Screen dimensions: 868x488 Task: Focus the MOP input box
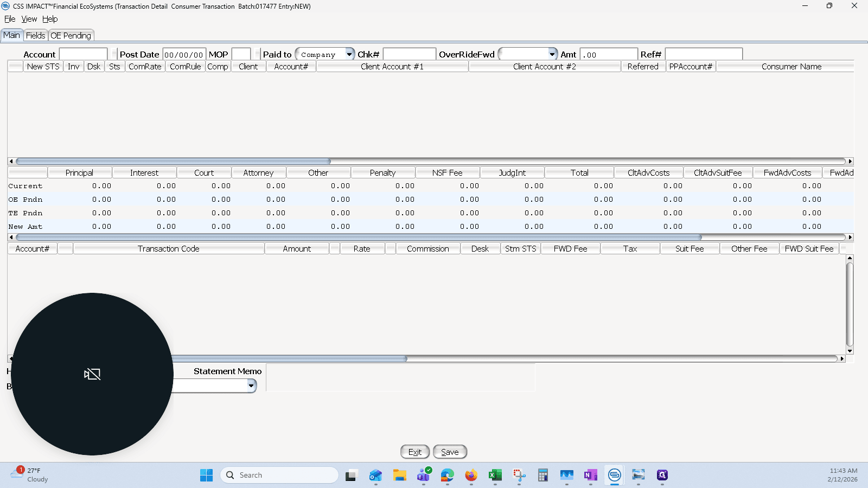coord(241,54)
